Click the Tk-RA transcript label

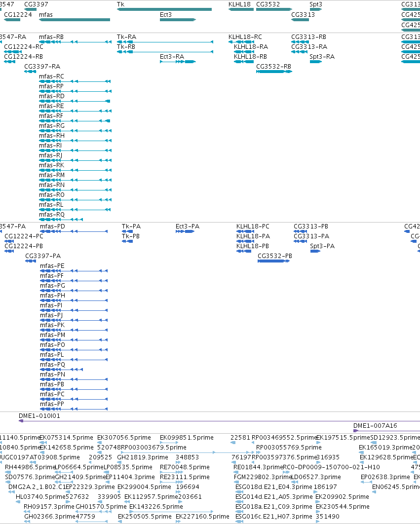click(x=126, y=37)
